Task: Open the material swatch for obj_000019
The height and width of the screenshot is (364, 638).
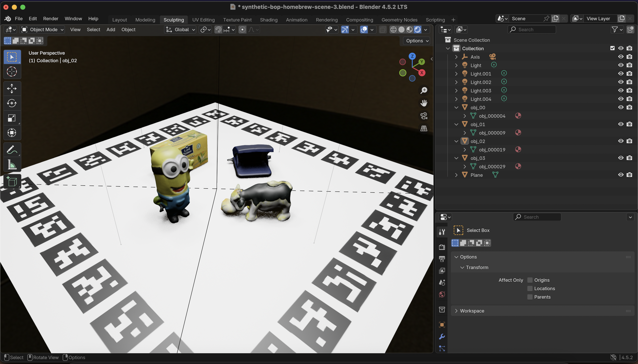Action: 518,150
